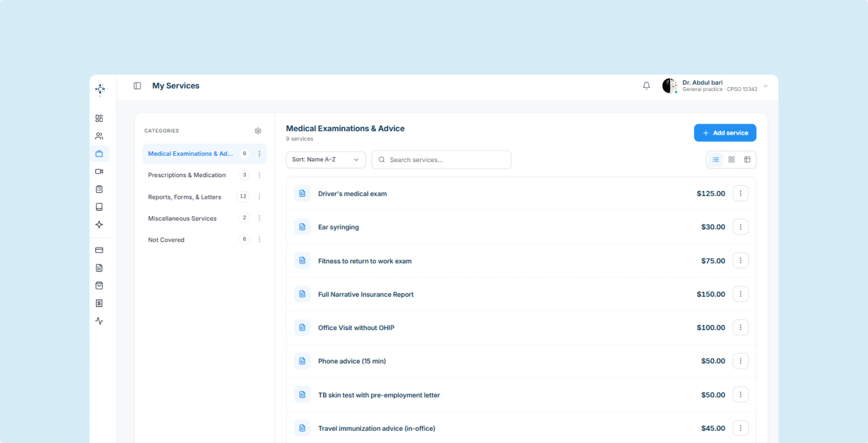Select the briefcase services sidebar icon

pyautogui.click(x=99, y=154)
